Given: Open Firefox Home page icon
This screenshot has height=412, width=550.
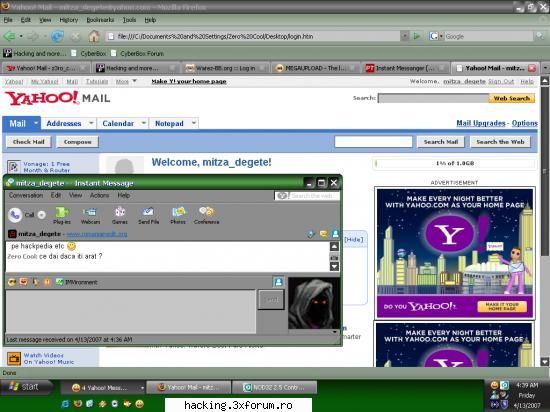Looking at the screenshot, I should point(94,36).
